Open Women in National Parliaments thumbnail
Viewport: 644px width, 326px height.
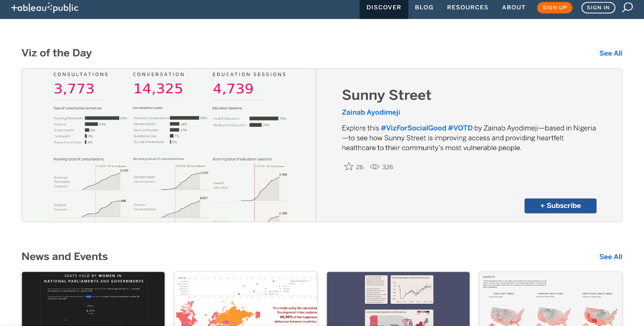click(x=93, y=299)
